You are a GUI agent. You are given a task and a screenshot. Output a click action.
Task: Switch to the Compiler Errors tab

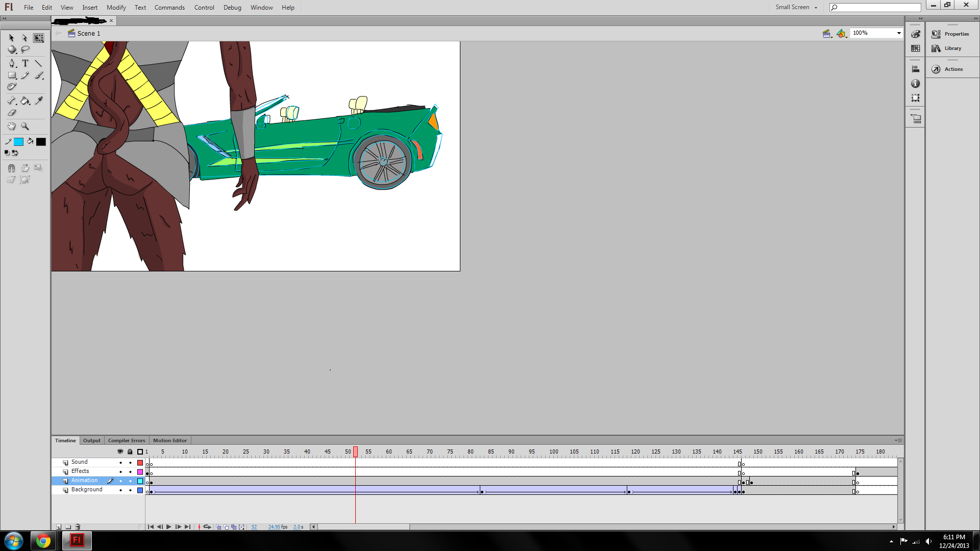pos(127,440)
